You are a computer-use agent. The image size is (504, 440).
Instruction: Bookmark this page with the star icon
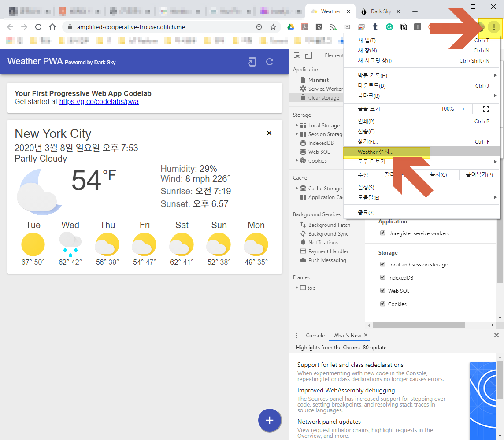pos(273,27)
